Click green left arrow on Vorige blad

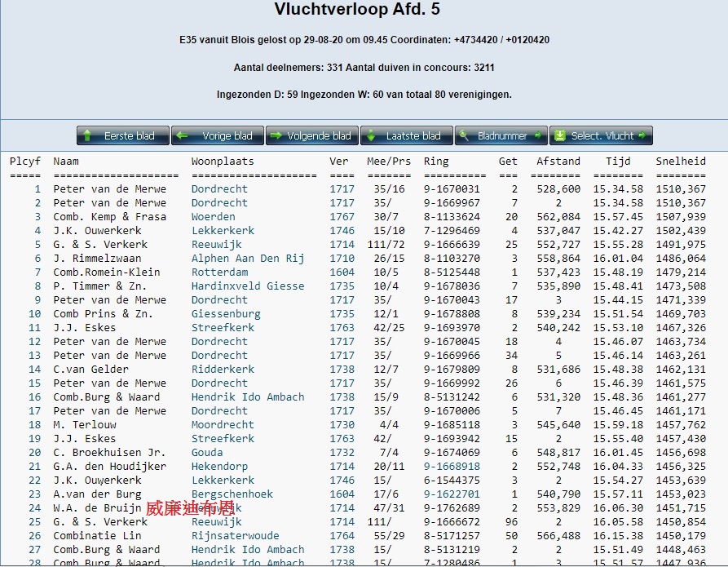coord(182,135)
